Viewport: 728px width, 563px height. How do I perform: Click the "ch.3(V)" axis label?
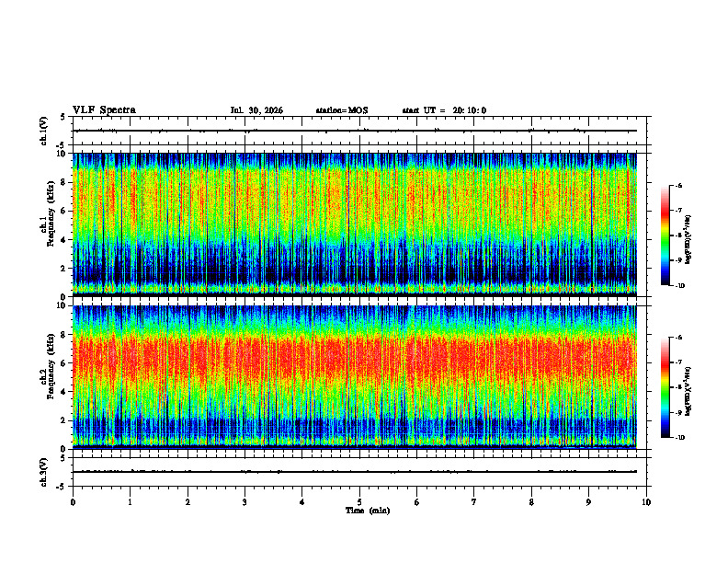(43, 472)
